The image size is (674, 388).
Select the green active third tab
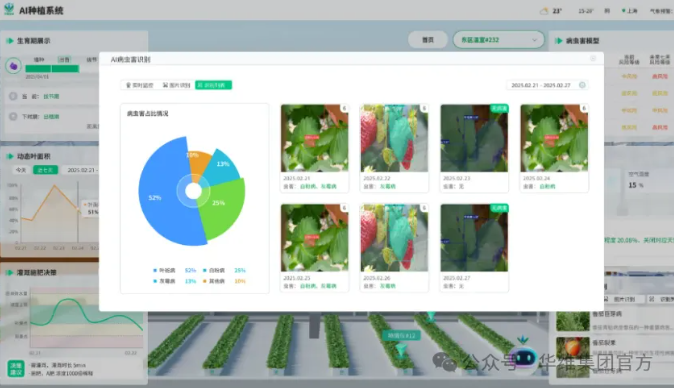[213, 85]
